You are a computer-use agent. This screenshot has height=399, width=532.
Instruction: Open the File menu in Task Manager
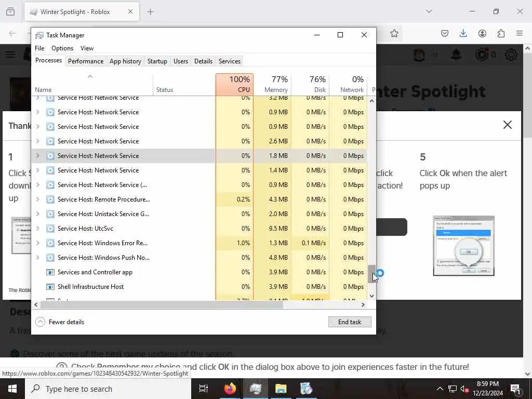pos(39,48)
